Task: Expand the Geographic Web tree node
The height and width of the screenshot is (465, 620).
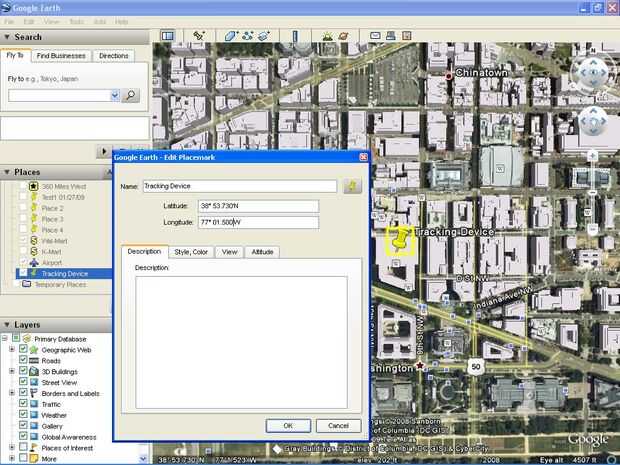Action: (12, 349)
